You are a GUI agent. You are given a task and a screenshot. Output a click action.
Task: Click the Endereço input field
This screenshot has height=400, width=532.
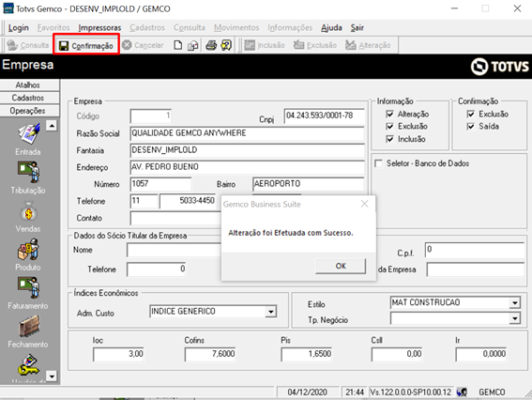click(247, 167)
